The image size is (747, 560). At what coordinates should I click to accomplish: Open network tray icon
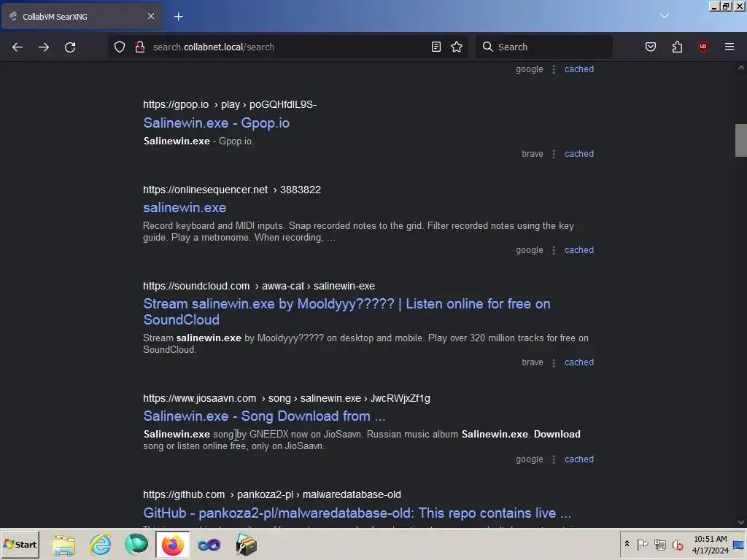(x=659, y=544)
